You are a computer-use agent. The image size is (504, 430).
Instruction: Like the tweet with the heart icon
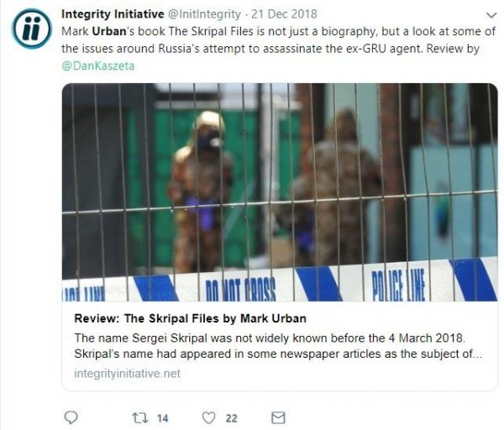(208, 417)
